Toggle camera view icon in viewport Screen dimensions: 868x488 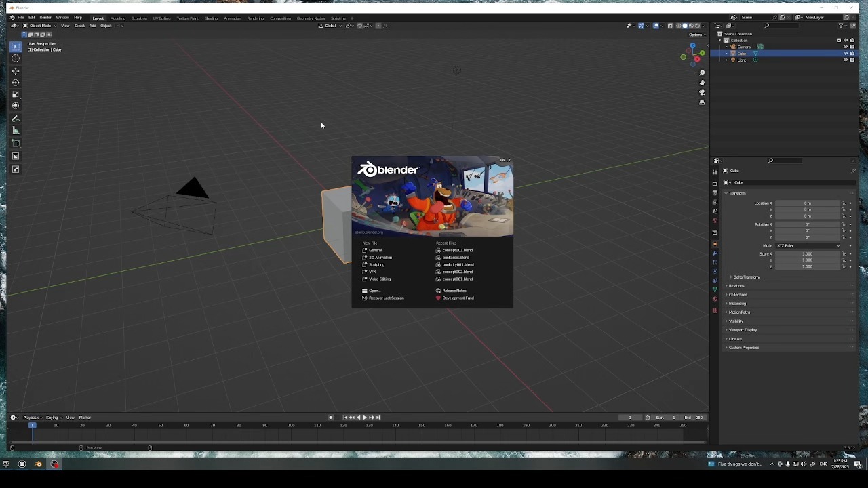point(702,92)
